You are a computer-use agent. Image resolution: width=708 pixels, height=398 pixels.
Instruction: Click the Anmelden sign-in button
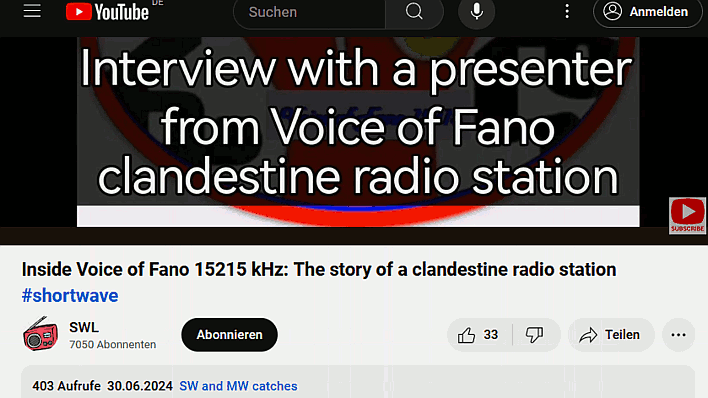pyautogui.click(x=647, y=12)
